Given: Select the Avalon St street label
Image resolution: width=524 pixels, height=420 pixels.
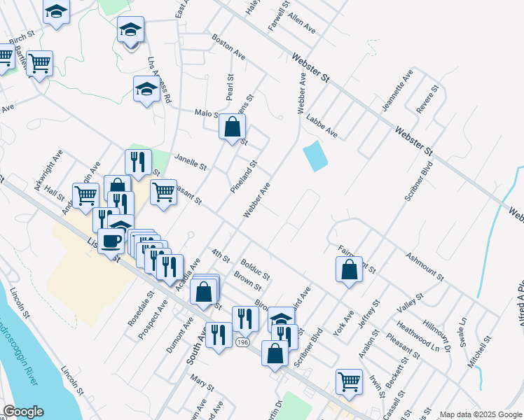Looking at the screenshot, I should click(x=369, y=344).
